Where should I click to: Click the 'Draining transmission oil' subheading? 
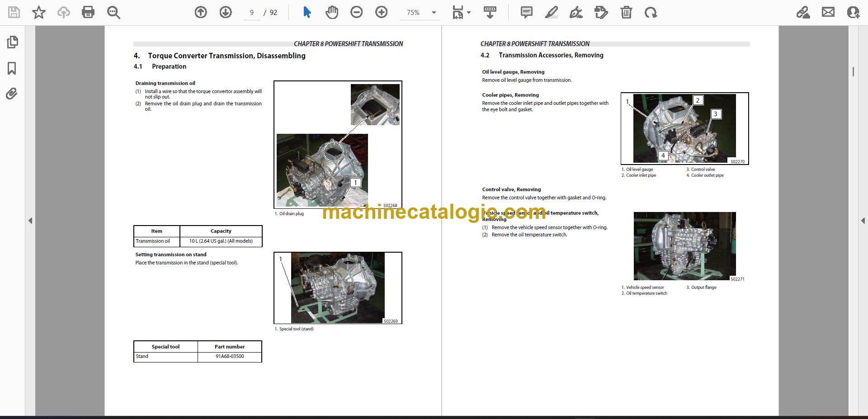tap(165, 83)
